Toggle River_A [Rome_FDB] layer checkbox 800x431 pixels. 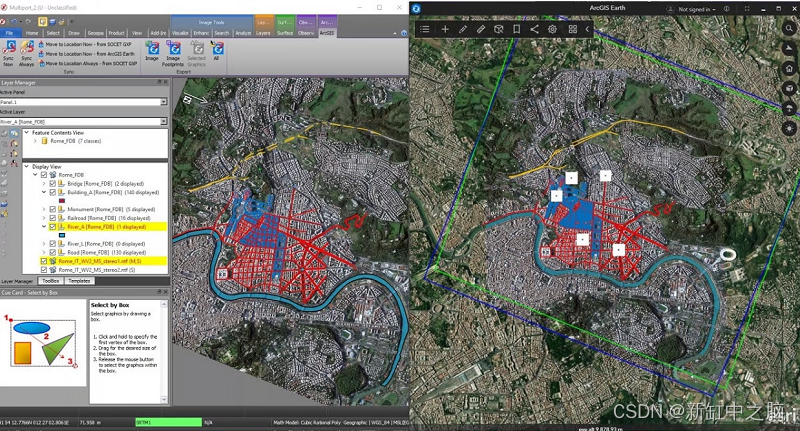point(53,226)
